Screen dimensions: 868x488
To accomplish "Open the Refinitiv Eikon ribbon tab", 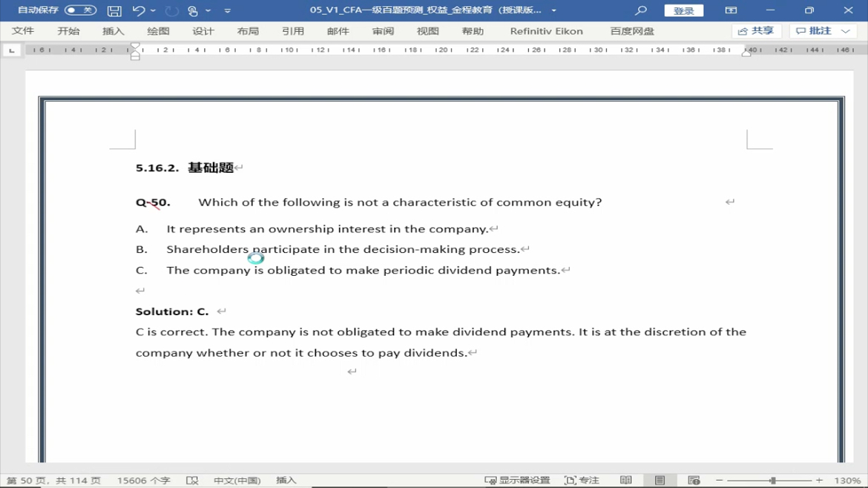I will (546, 31).
